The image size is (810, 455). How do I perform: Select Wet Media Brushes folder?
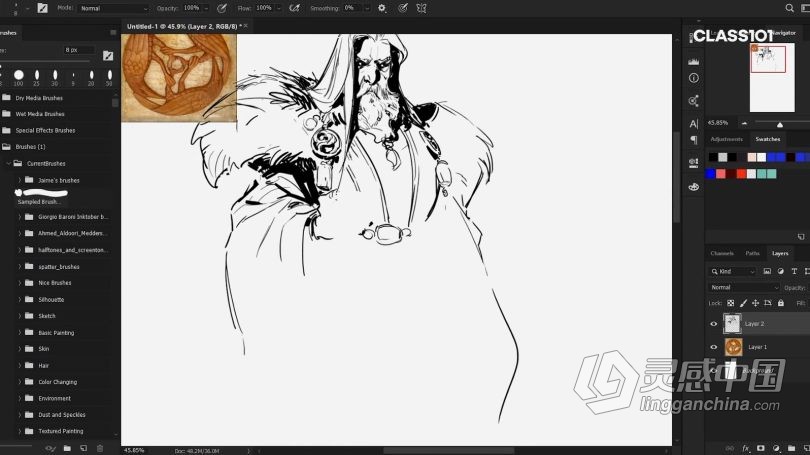(x=40, y=114)
